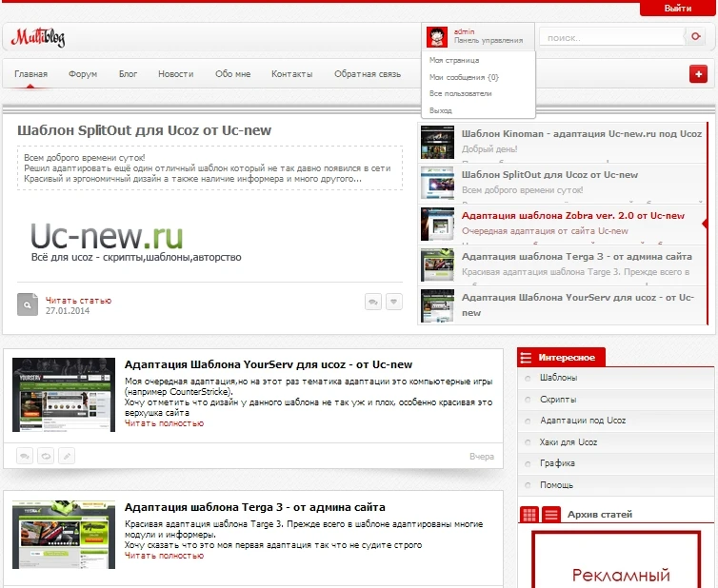Click the refresh icon under YourServ article

click(46, 456)
